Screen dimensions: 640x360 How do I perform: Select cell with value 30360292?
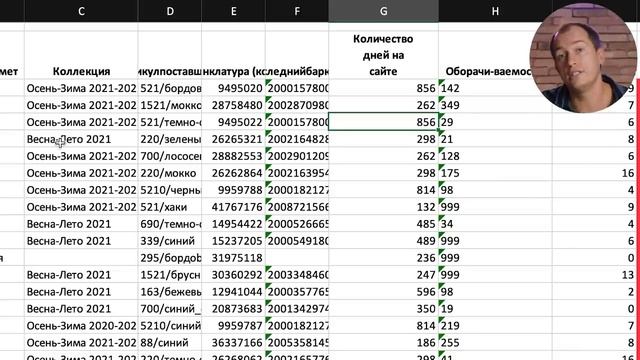pos(233,275)
